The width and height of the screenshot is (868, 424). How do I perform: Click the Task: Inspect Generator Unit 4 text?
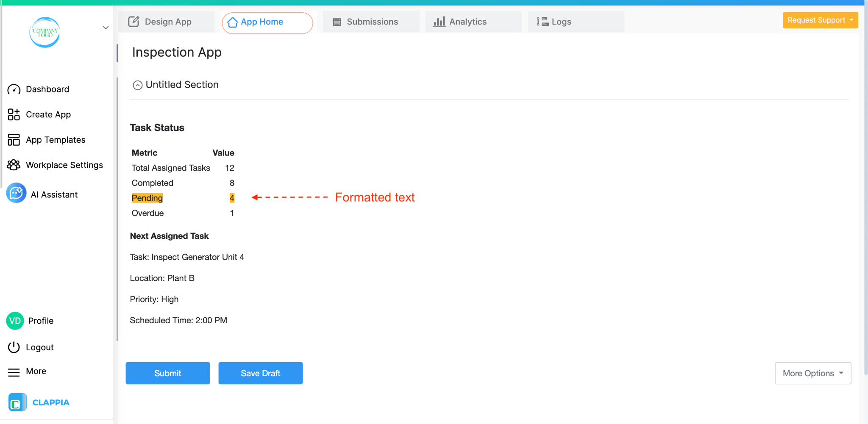(x=187, y=257)
